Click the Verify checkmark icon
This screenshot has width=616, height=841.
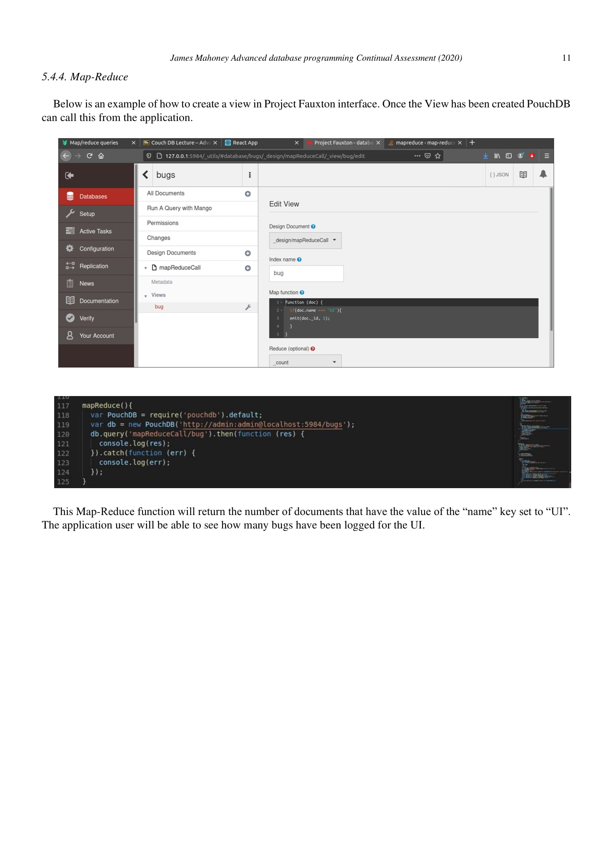[x=70, y=318]
